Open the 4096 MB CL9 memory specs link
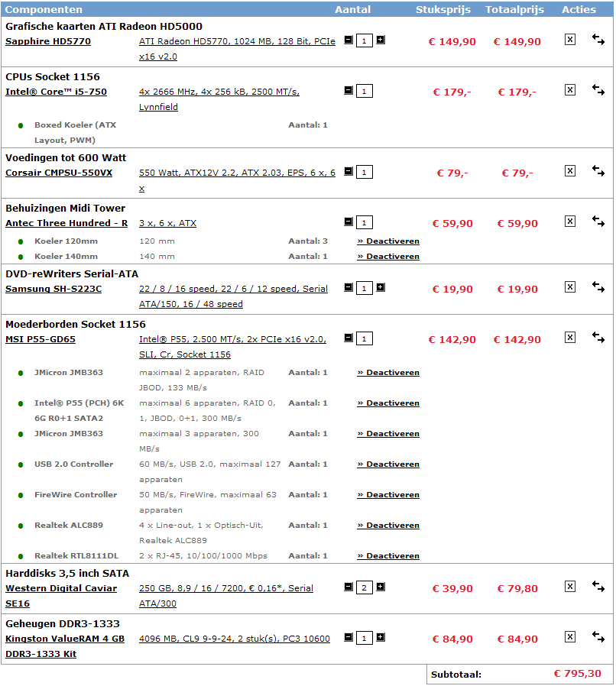The width and height of the screenshot is (616, 686). pyautogui.click(x=234, y=639)
